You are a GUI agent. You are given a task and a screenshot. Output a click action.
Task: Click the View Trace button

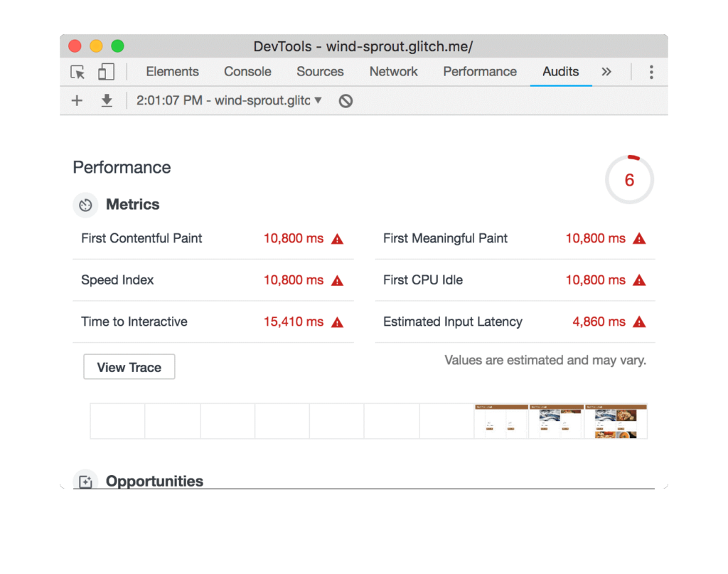(x=129, y=366)
